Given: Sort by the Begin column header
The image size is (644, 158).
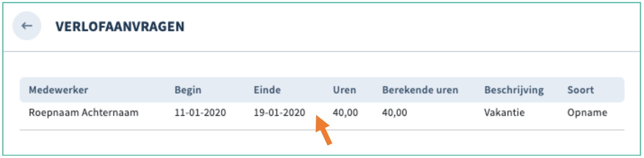Looking at the screenshot, I should 188,90.
